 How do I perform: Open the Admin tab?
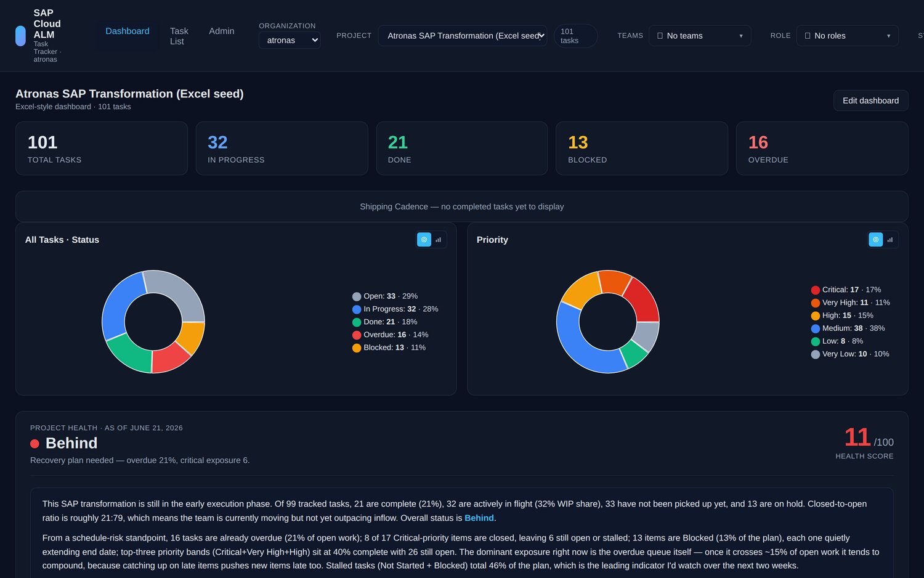coord(222,31)
